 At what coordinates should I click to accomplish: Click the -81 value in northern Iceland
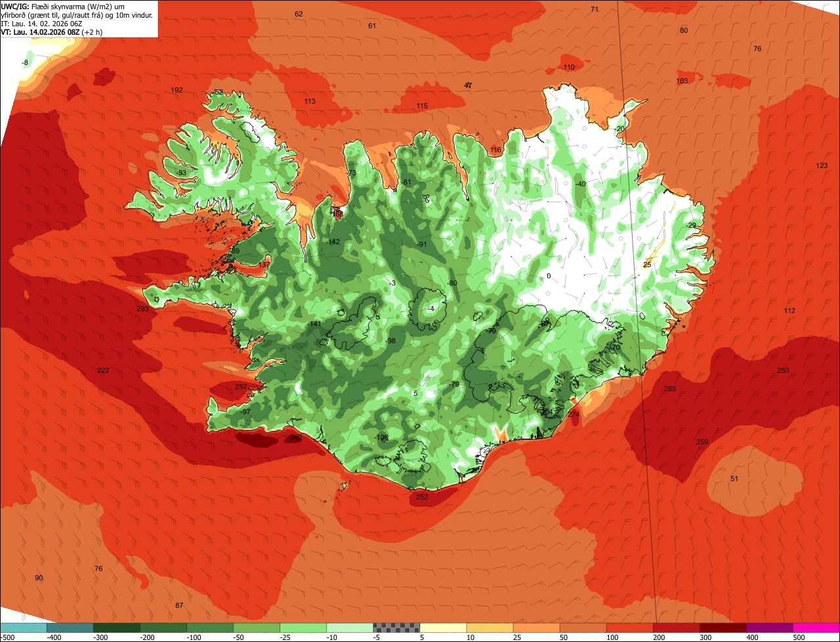click(406, 182)
